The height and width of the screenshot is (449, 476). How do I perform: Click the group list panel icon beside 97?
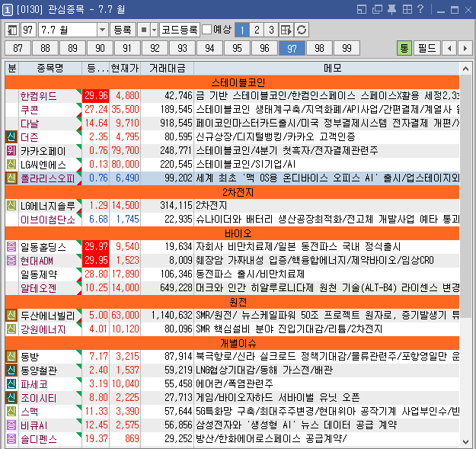click(12, 30)
